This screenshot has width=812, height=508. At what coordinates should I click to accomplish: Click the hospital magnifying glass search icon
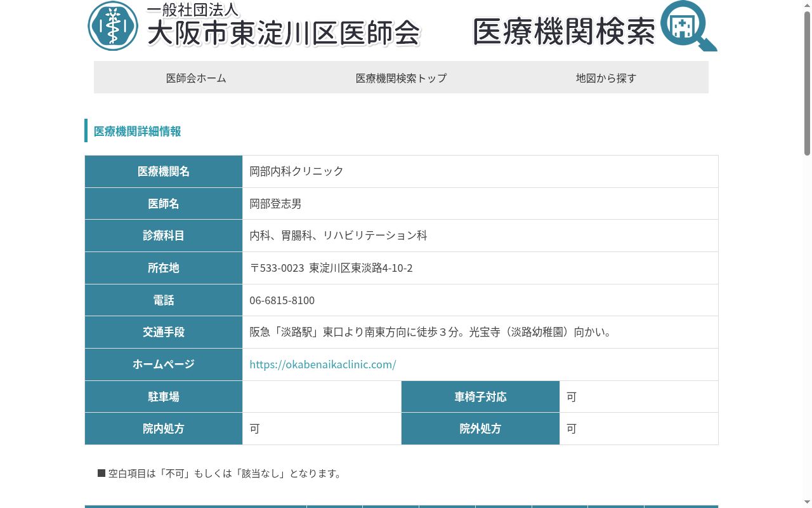689,26
